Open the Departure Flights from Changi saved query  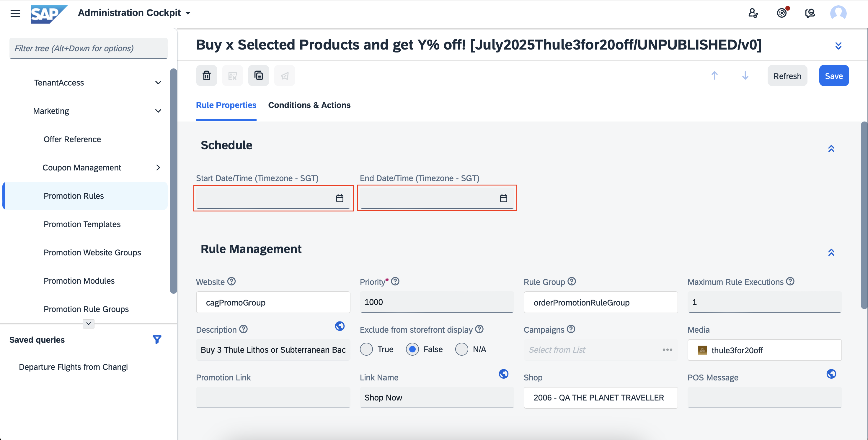[x=73, y=367]
